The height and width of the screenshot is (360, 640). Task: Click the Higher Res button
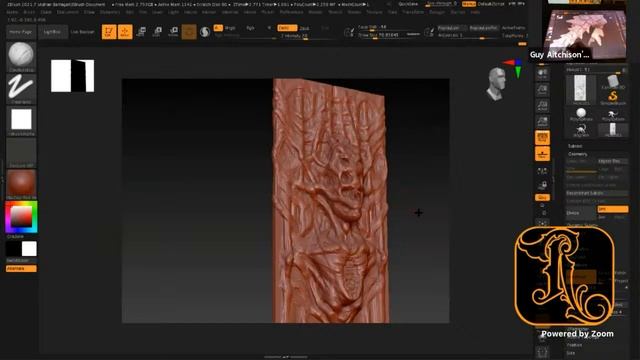click(612, 162)
